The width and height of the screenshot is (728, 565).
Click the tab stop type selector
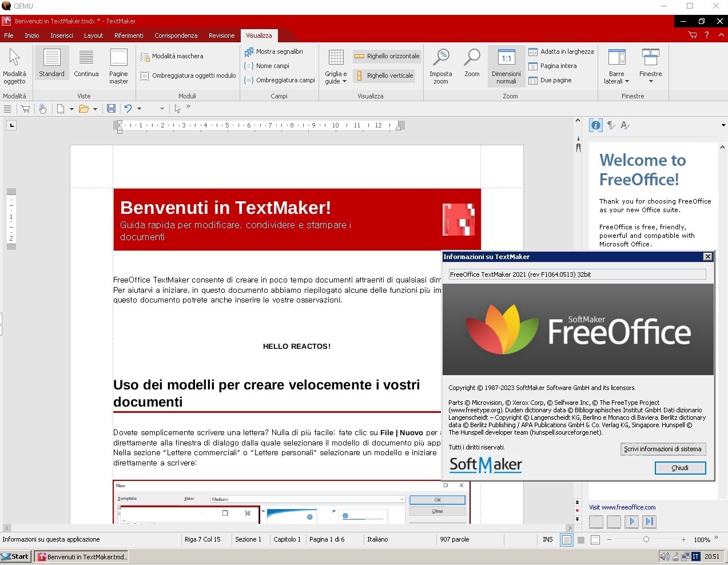pyautogui.click(x=11, y=125)
